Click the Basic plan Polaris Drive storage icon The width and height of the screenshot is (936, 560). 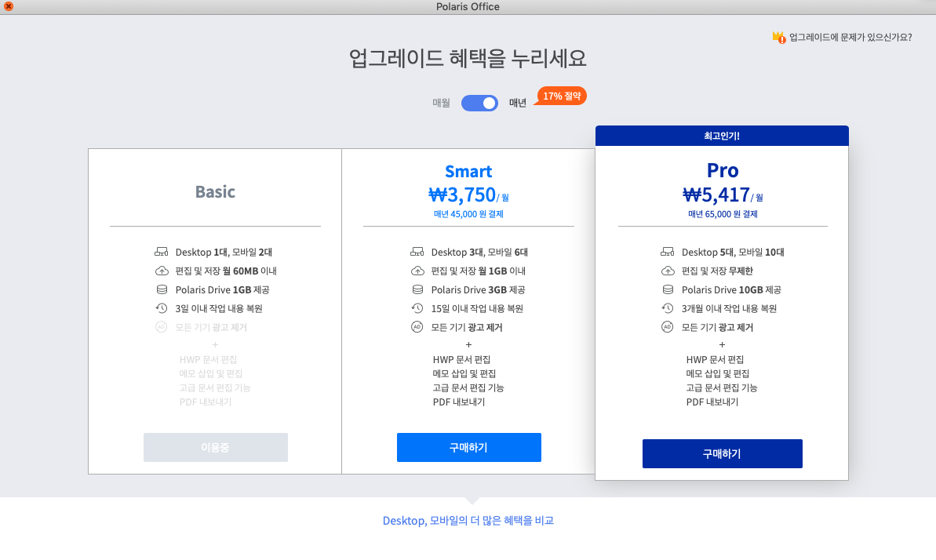tap(161, 289)
